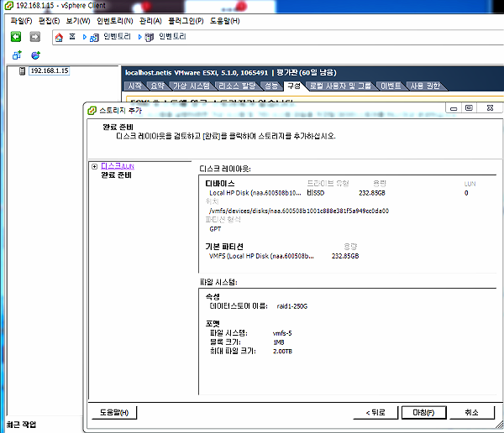Switch to the 사용 권한 tab
Viewport: 504px width, 433px height.
click(x=425, y=86)
